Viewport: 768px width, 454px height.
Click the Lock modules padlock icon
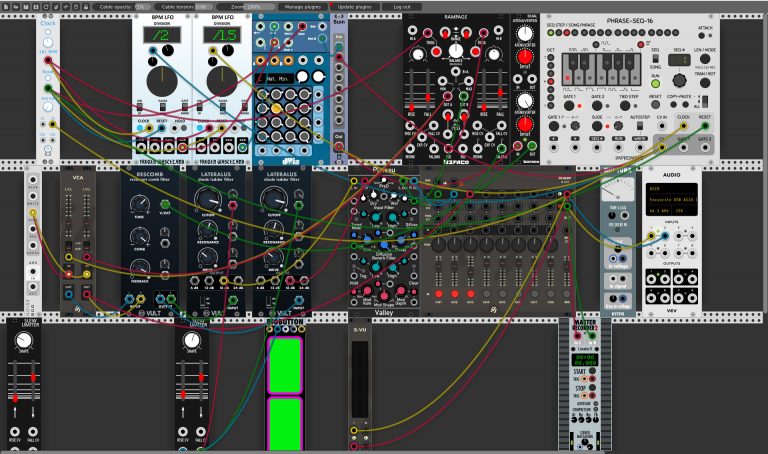(x=86, y=6)
